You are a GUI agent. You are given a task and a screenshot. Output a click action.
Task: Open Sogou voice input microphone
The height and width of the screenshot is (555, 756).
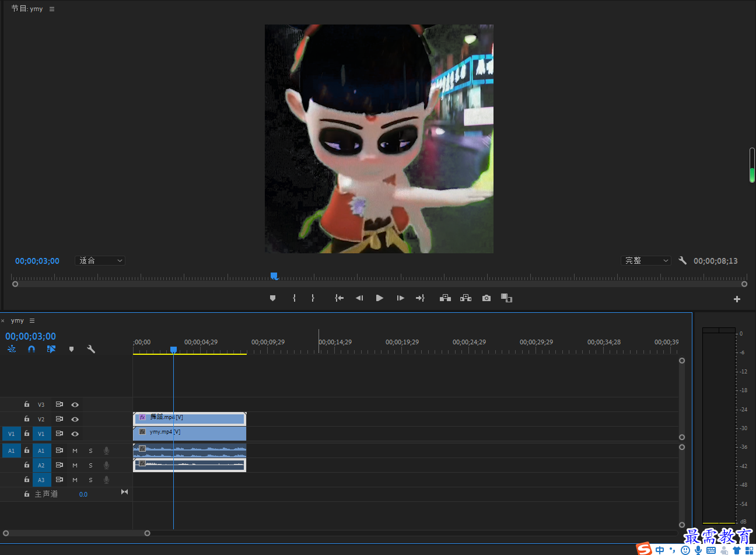698,550
